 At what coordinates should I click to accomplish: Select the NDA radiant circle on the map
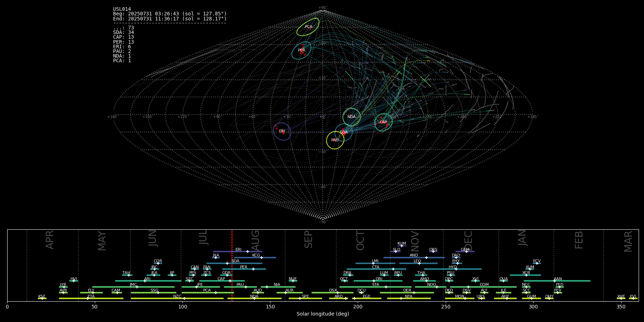tap(351, 117)
